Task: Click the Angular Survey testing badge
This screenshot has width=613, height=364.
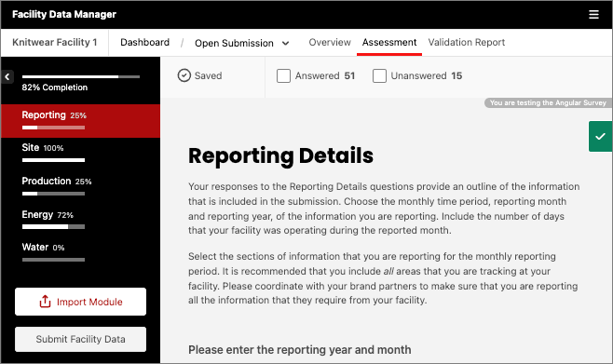Action: [548, 102]
